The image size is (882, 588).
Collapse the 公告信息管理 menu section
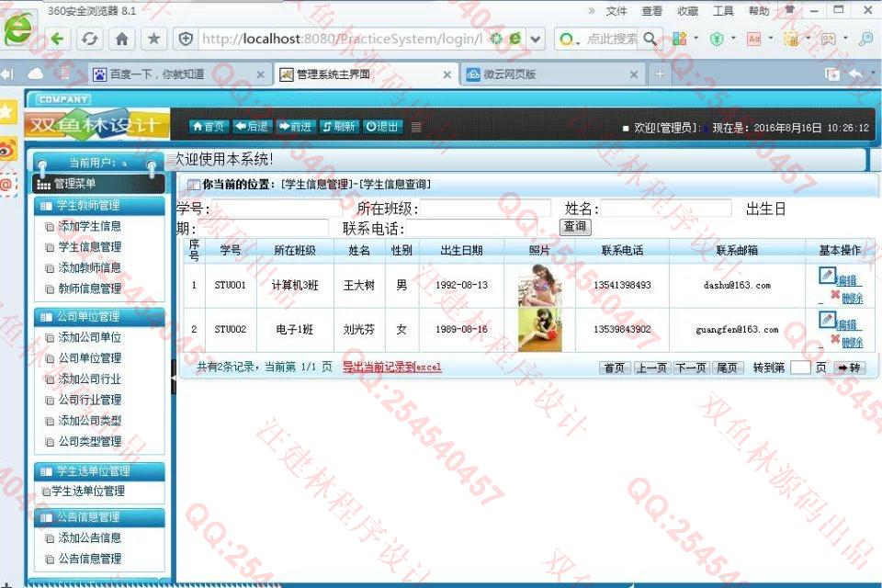99,517
